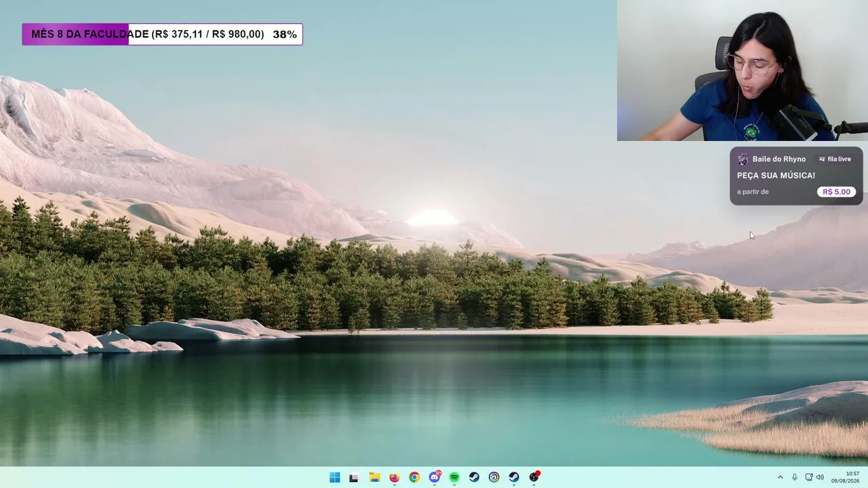Click the R$ 5.00 price badge

click(x=836, y=192)
